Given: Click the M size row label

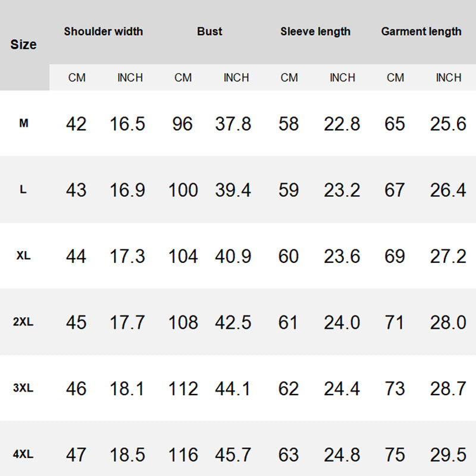Looking at the screenshot, I should click(x=24, y=124).
